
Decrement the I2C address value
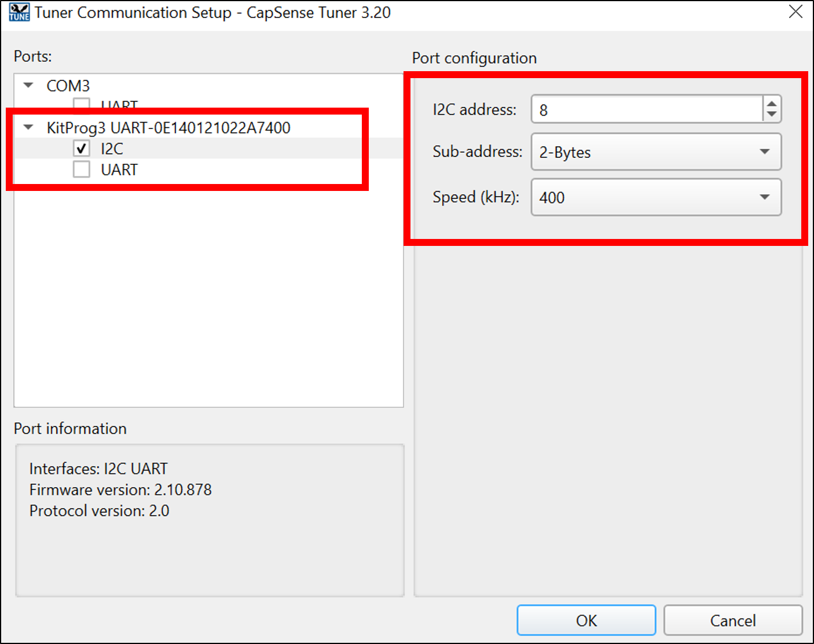tap(772, 115)
